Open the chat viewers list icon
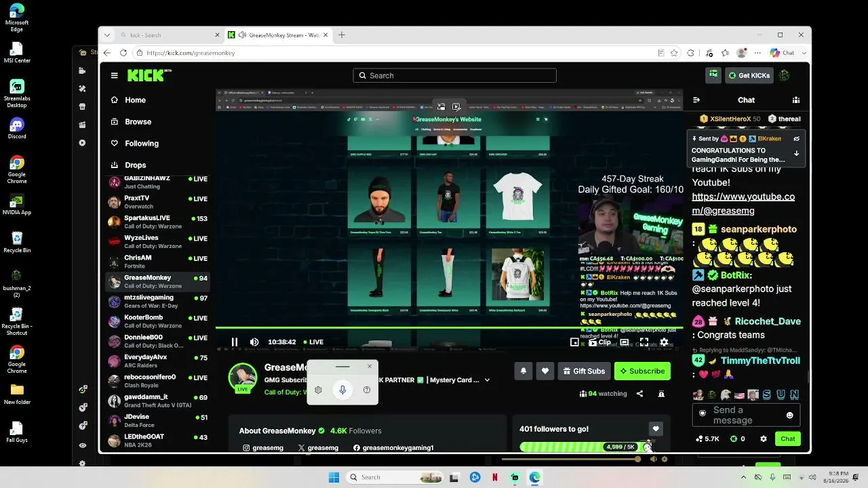This screenshot has height=488, width=868. 796,100
